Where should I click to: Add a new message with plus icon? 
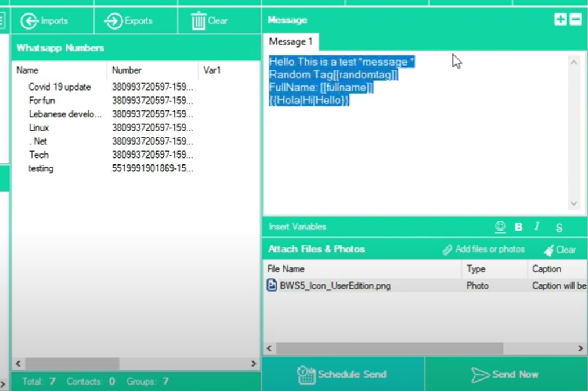pos(560,20)
